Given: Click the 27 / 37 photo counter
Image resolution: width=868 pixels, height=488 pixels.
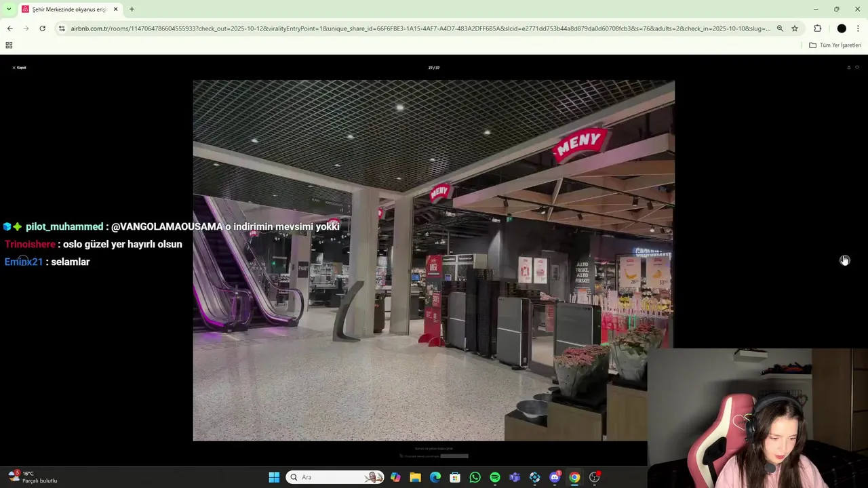Looking at the screenshot, I should point(434,68).
